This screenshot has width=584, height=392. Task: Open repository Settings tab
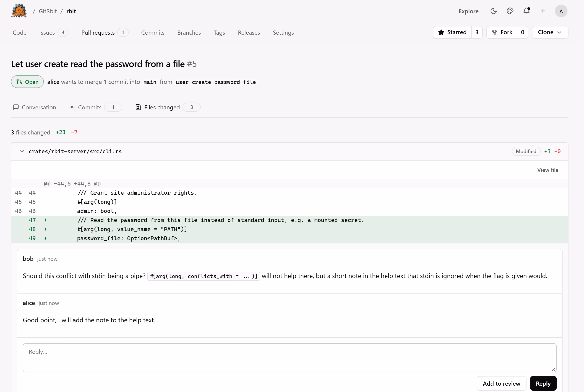(x=283, y=33)
